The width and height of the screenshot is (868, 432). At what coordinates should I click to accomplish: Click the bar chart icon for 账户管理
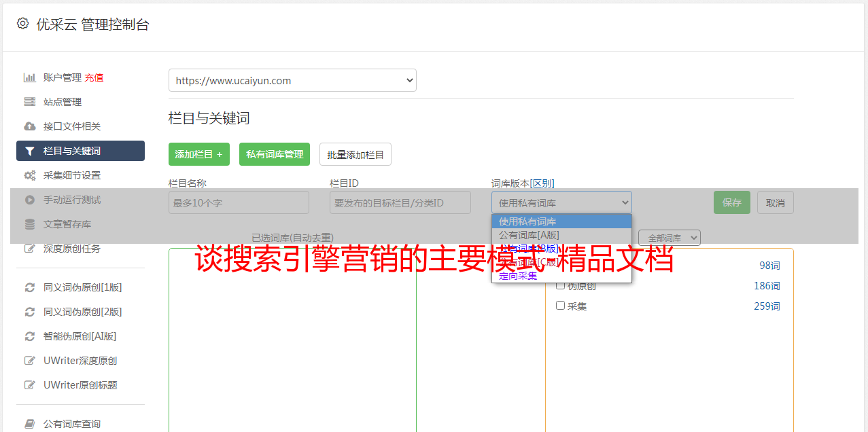pos(29,77)
